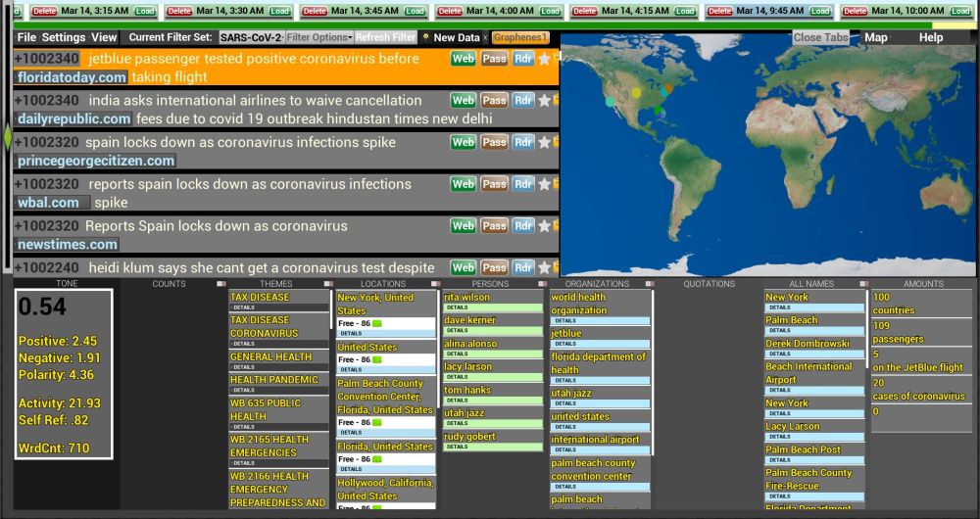The width and height of the screenshot is (980, 519).
Task: Click the yellow marker on the map
Action: 636,92
